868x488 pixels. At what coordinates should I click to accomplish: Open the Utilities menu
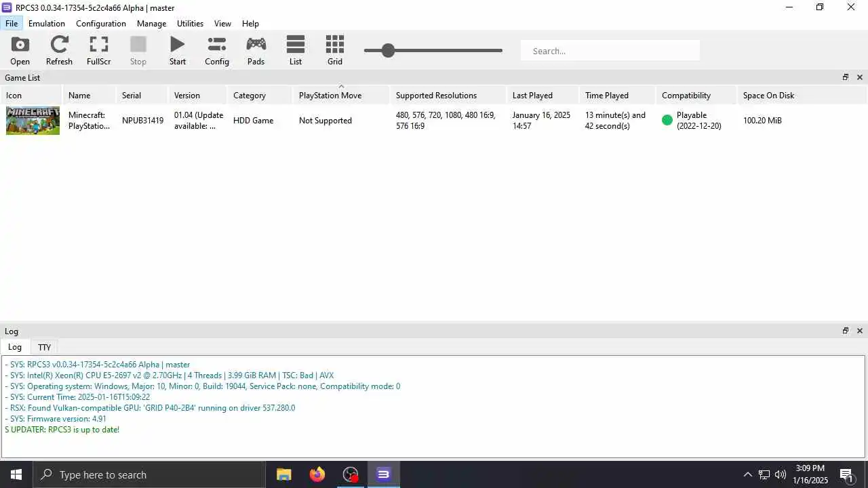(190, 23)
